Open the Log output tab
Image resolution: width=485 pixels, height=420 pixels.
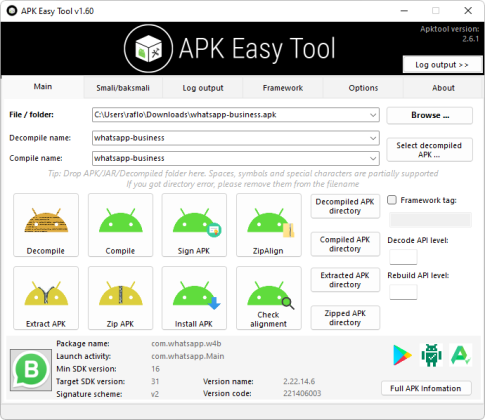click(x=203, y=88)
